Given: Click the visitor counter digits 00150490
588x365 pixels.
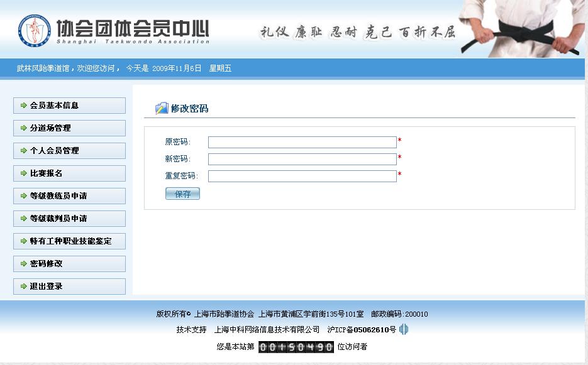Looking at the screenshot, I should click(x=296, y=347).
